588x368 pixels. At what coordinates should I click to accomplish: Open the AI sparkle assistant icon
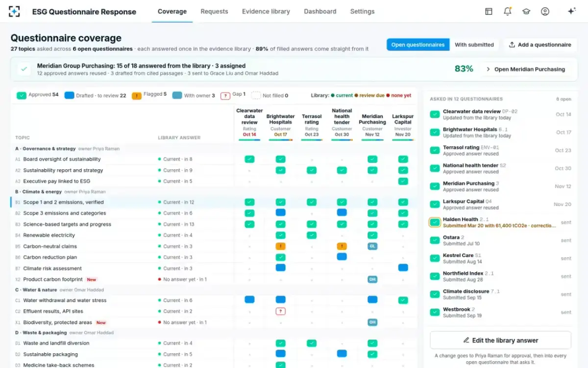[x=571, y=11]
